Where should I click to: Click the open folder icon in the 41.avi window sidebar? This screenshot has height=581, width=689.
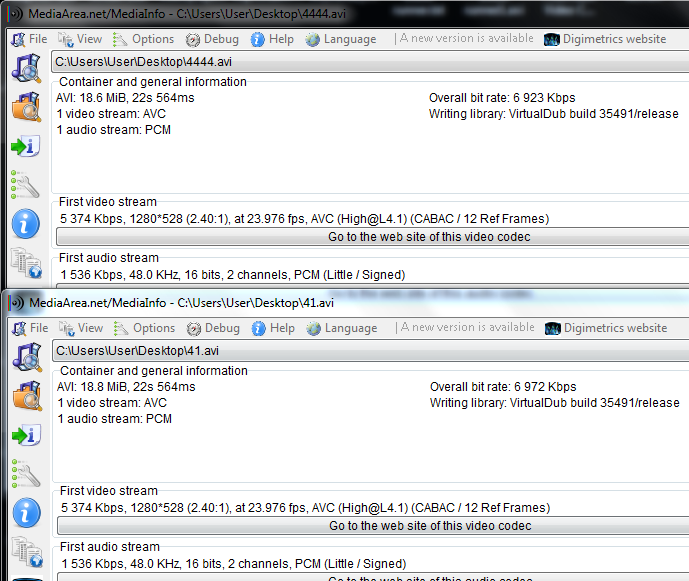pyautogui.click(x=27, y=396)
